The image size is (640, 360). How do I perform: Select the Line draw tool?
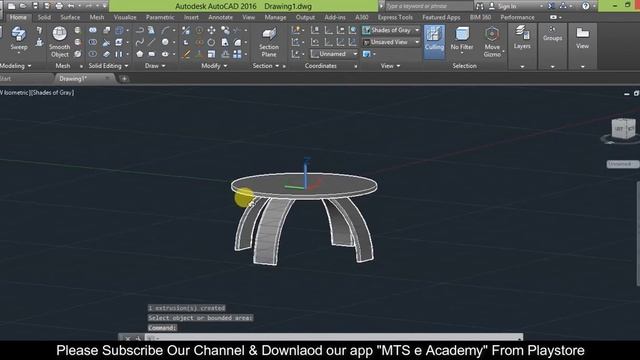coord(151,42)
